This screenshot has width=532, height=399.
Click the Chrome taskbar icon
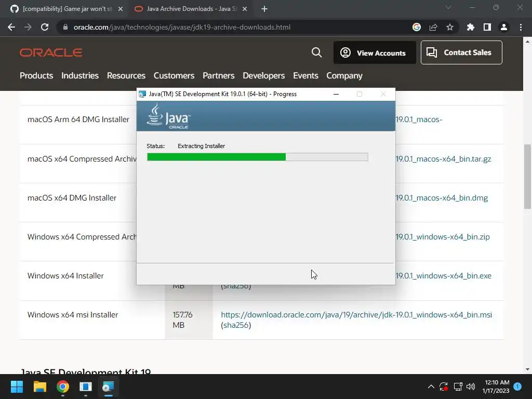63,387
